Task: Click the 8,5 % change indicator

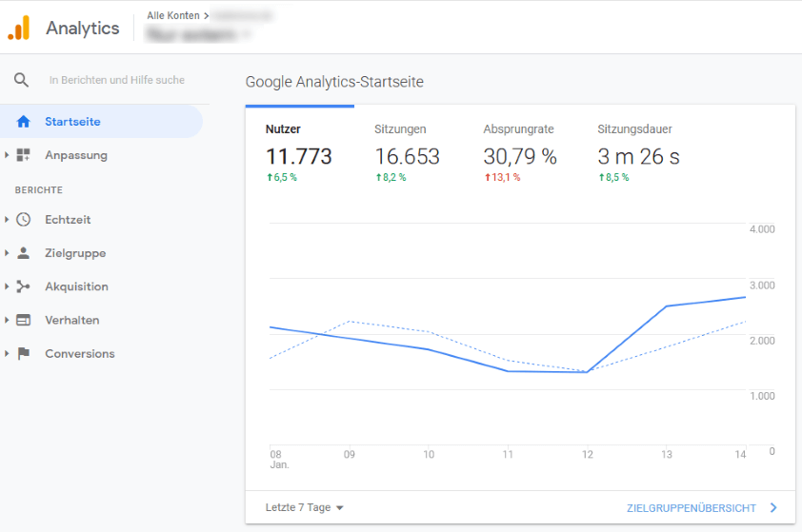Action: [613, 177]
